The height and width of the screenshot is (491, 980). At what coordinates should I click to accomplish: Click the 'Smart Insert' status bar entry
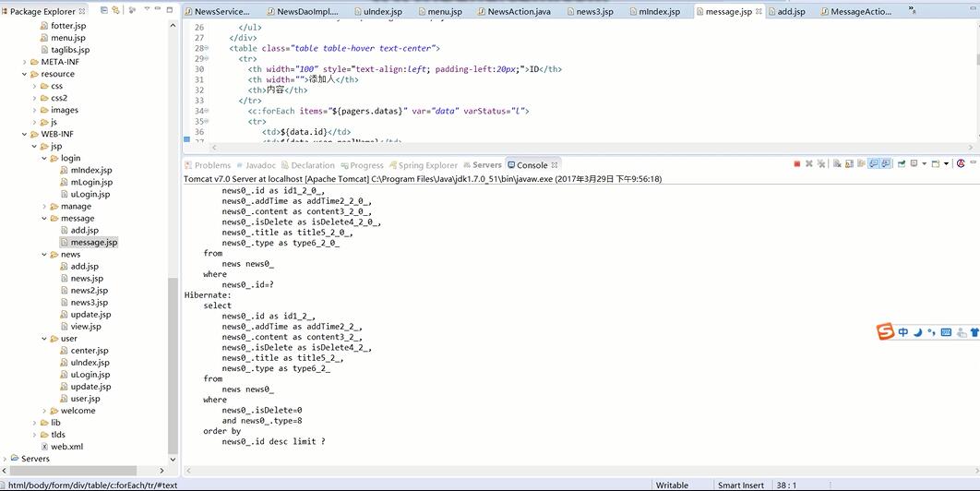tap(741, 485)
